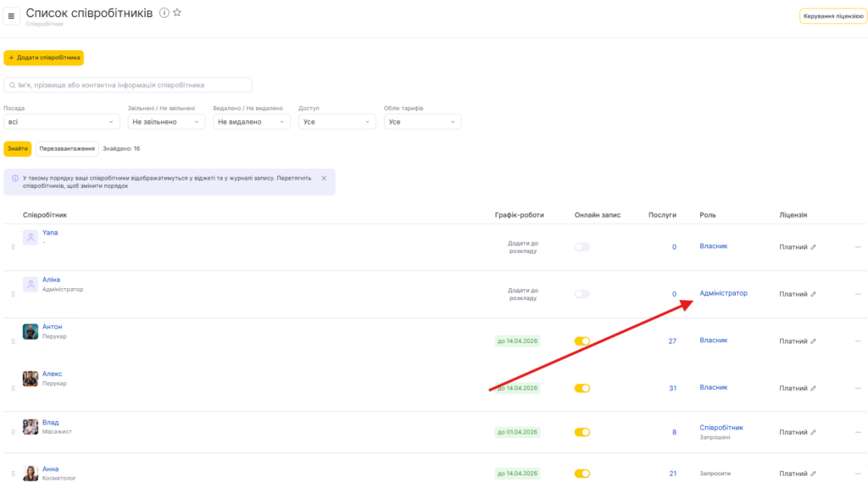Click the employee search input field

tap(128, 85)
